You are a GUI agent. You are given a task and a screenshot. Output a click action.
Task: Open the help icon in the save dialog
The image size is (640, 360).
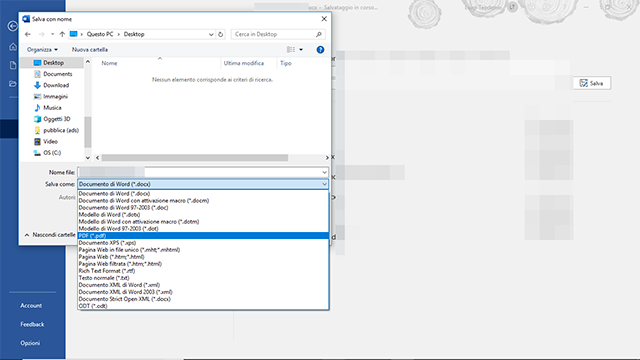pos(320,50)
